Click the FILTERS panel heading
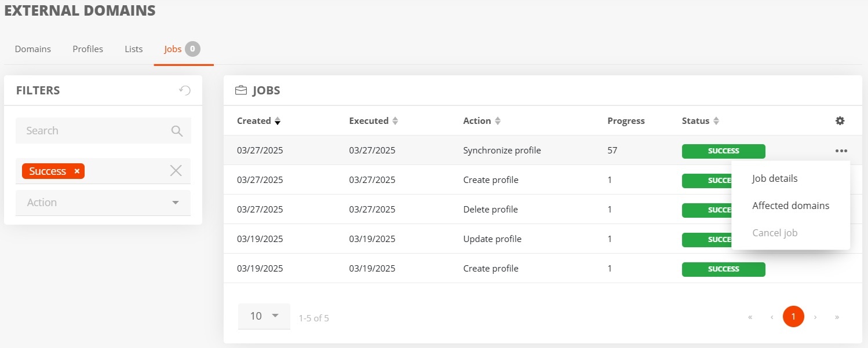Screen dimensions: 868x348 click(38, 90)
